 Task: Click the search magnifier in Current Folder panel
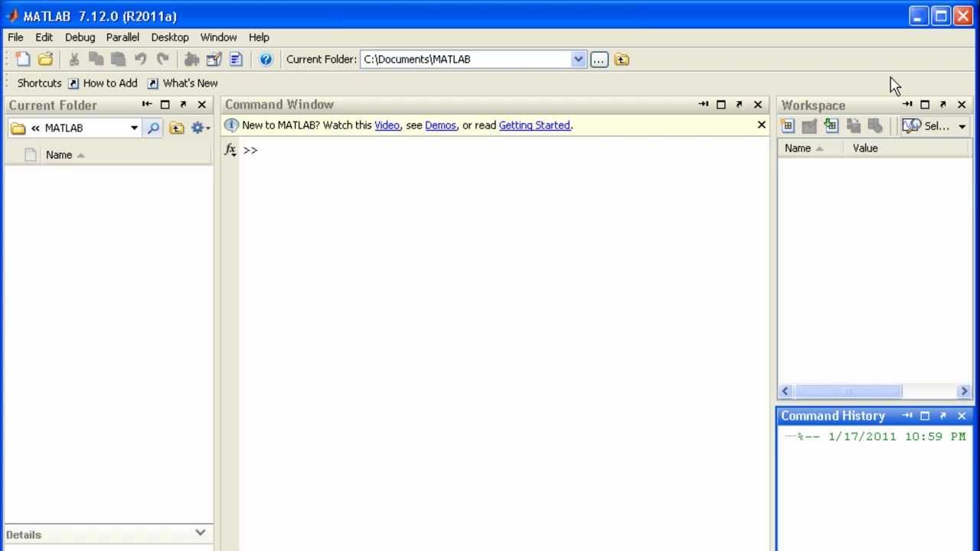coord(153,128)
